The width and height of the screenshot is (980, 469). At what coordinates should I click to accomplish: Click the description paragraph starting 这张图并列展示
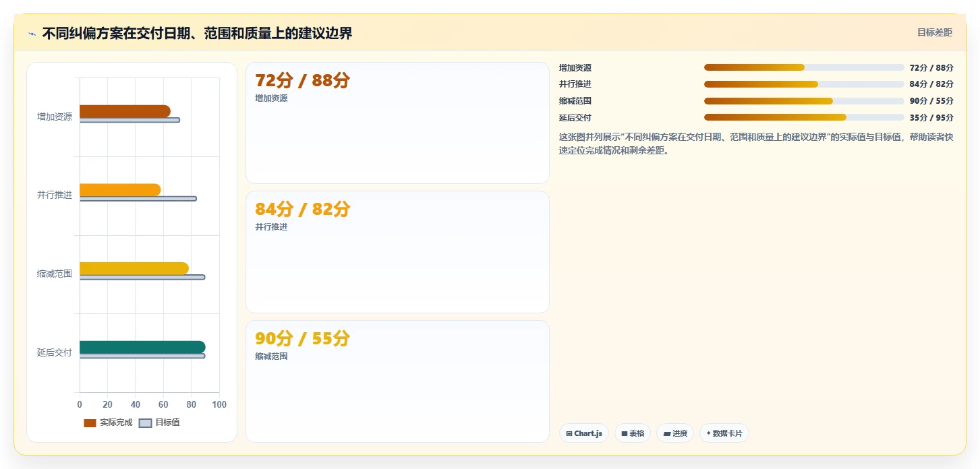click(x=756, y=144)
